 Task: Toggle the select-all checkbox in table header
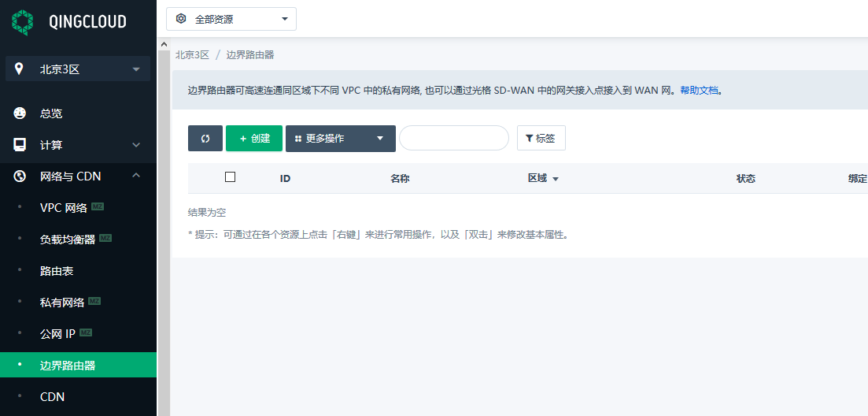[x=230, y=177]
